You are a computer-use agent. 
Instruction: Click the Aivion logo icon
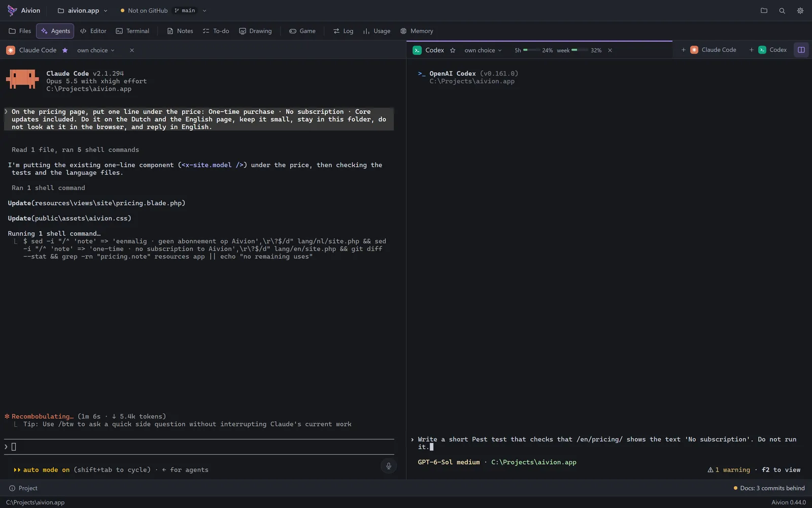pyautogui.click(x=12, y=10)
